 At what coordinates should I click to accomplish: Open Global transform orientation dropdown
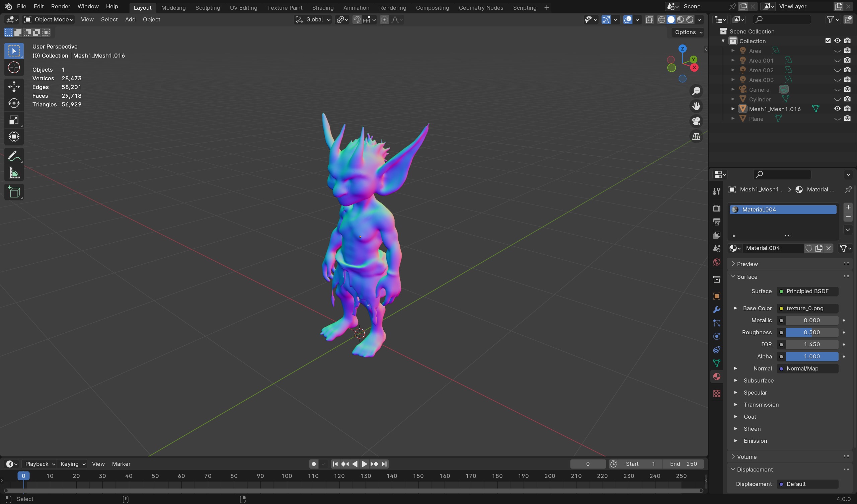tap(313, 20)
